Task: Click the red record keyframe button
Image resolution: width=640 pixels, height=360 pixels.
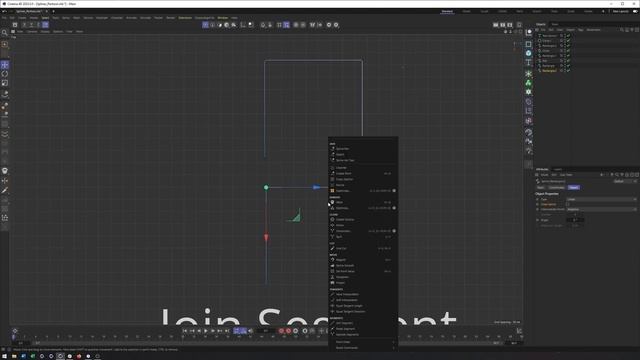Action: (x=281, y=331)
